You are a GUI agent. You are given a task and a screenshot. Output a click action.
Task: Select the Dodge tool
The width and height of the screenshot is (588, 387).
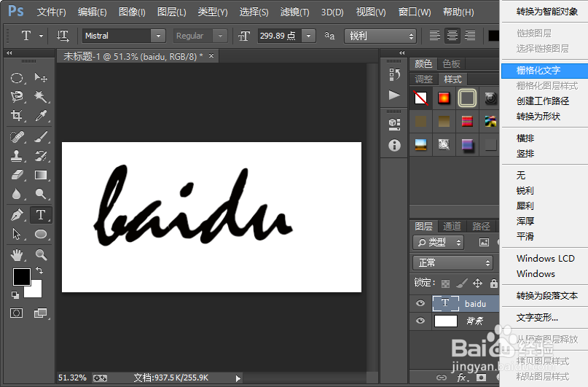coord(41,194)
